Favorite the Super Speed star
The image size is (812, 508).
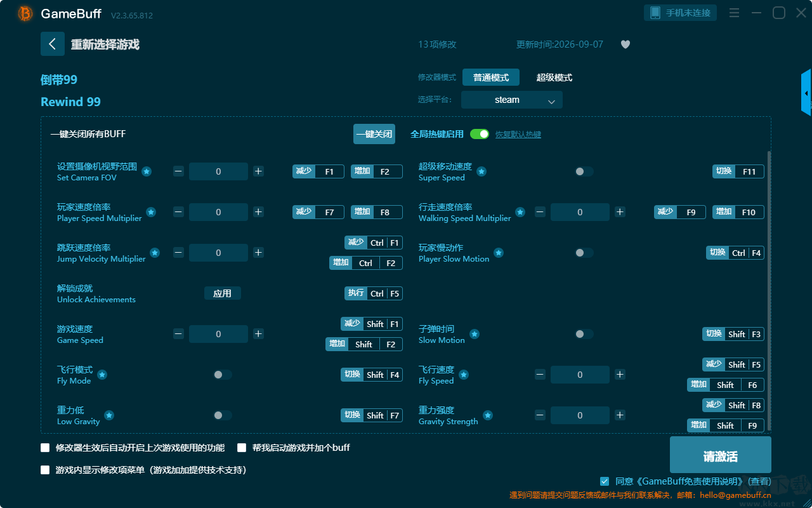(481, 171)
